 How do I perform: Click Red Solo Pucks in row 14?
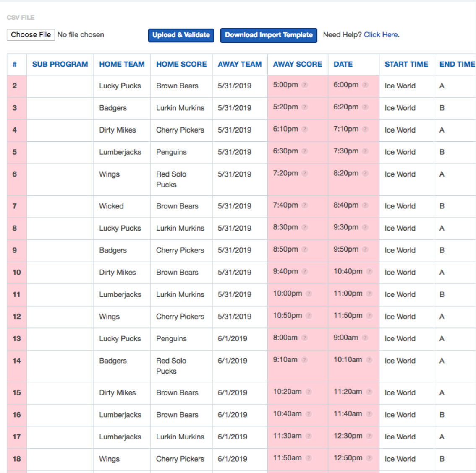(x=171, y=366)
